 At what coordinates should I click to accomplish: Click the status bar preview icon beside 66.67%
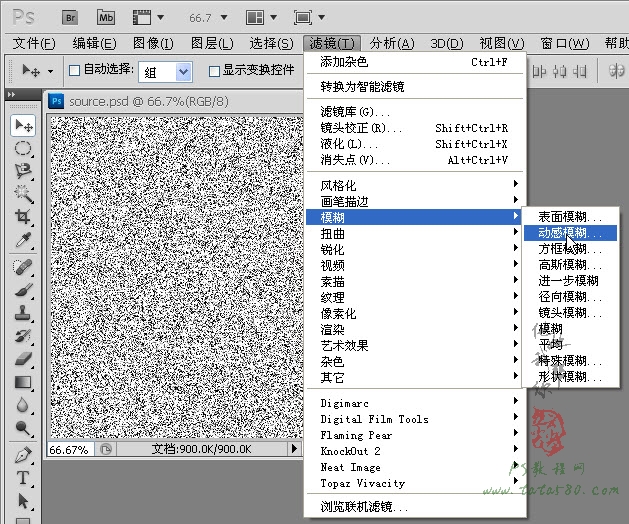pyautogui.click(x=106, y=449)
